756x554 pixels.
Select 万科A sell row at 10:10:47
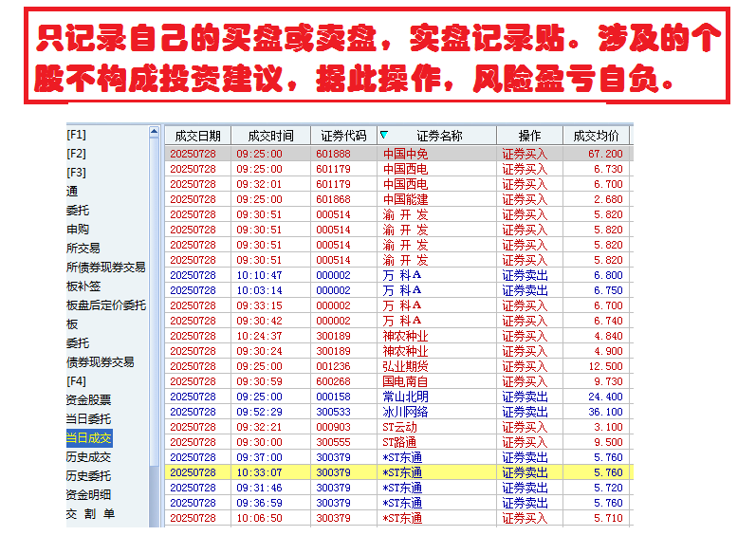(398, 275)
